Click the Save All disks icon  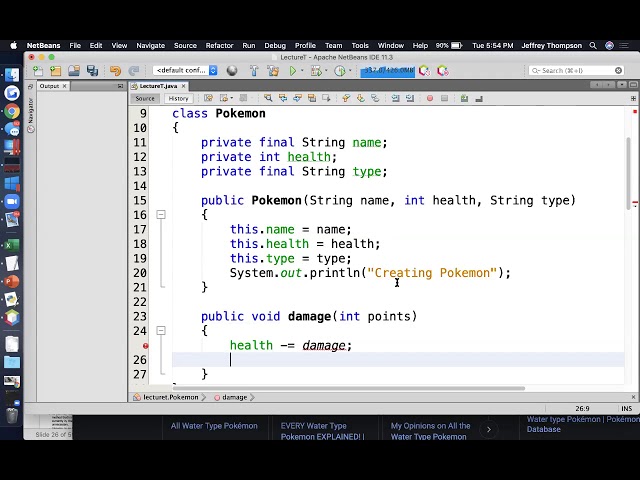(92, 71)
